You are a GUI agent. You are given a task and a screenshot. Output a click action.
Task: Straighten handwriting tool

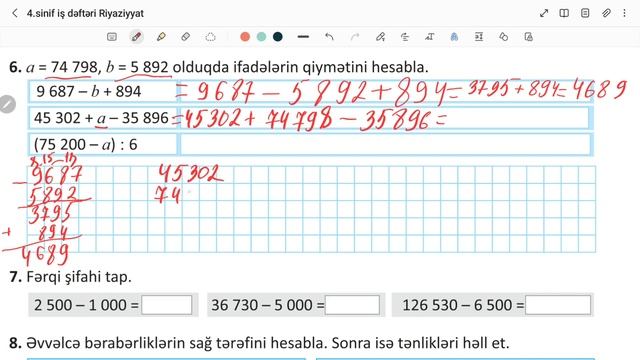pos(405,37)
